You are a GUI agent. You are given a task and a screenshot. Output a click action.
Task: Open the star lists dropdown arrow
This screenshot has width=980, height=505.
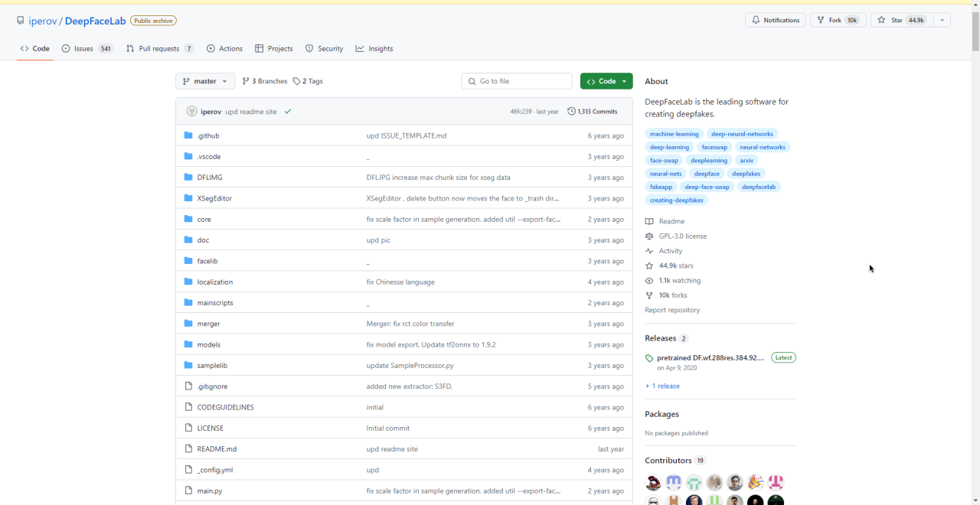pyautogui.click(x=942, y=20)
